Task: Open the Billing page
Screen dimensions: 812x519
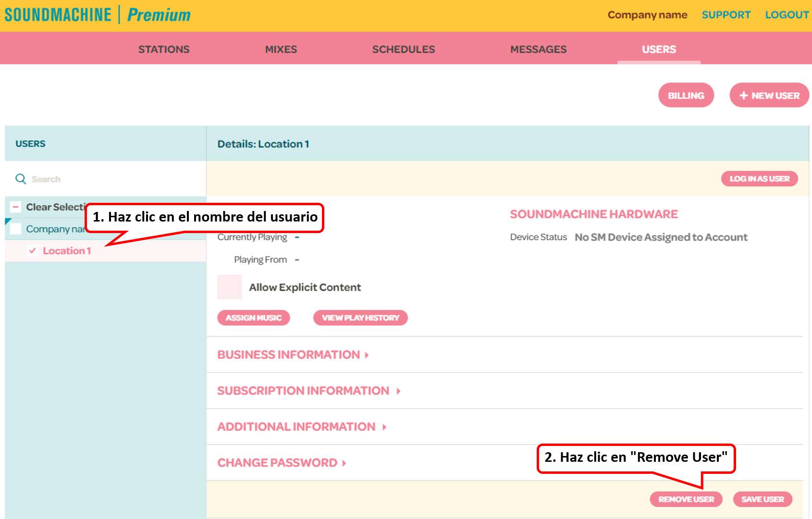Action: click(686, 95)
